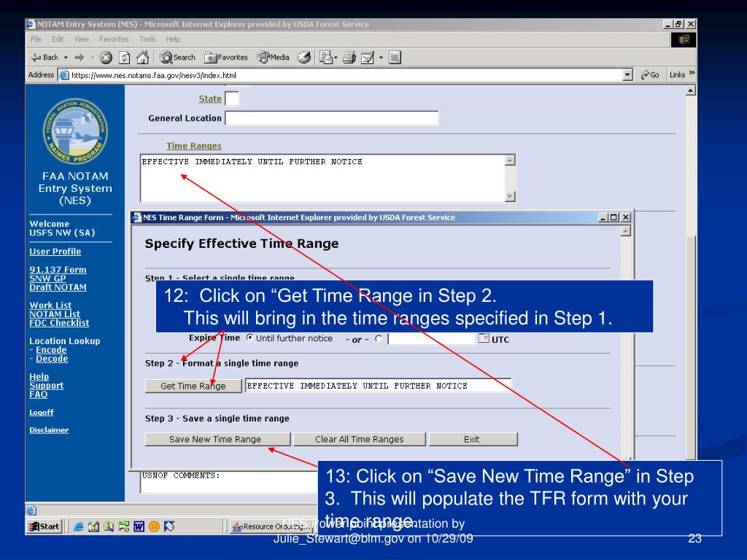Click the Get Time Range button
This screenshot has height=560, width=747.
click(x=193, y=386)
